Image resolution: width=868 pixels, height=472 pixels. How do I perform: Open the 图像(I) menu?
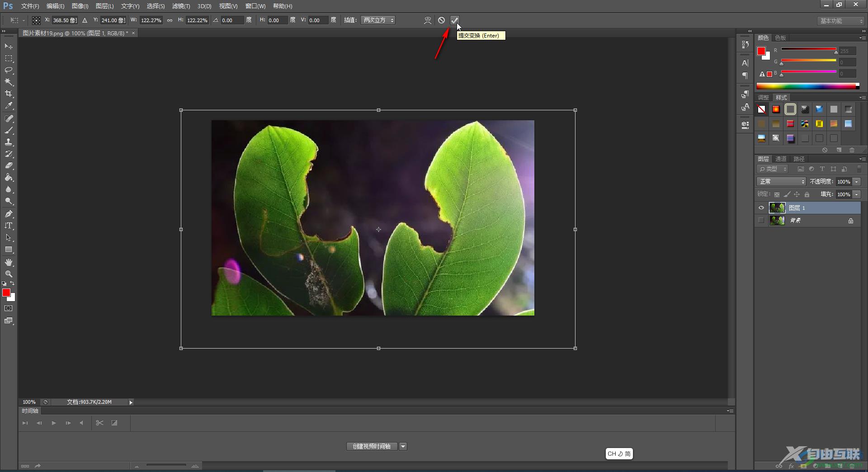(80, 6)
